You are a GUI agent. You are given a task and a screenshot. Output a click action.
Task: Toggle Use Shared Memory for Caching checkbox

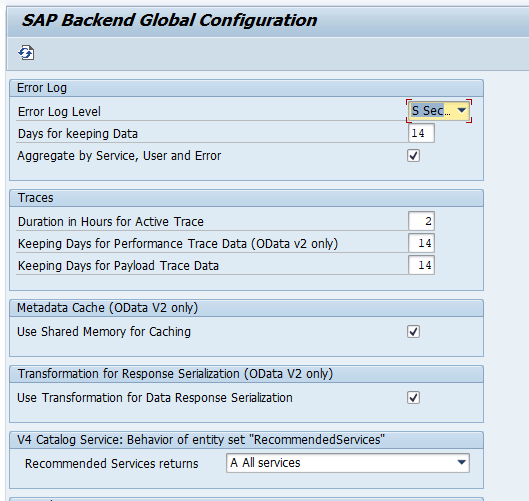pos(413,332)
